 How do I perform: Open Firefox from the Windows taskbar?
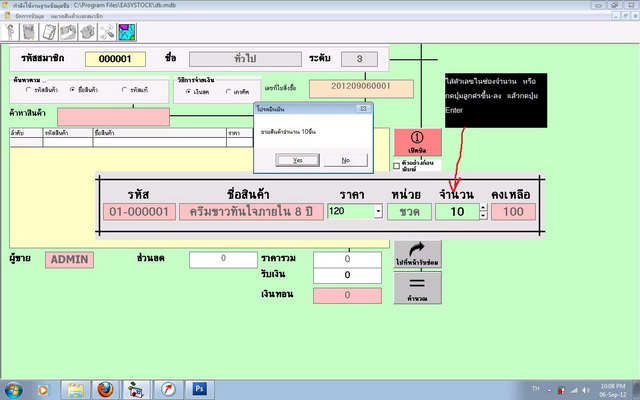tap(105, 388)
